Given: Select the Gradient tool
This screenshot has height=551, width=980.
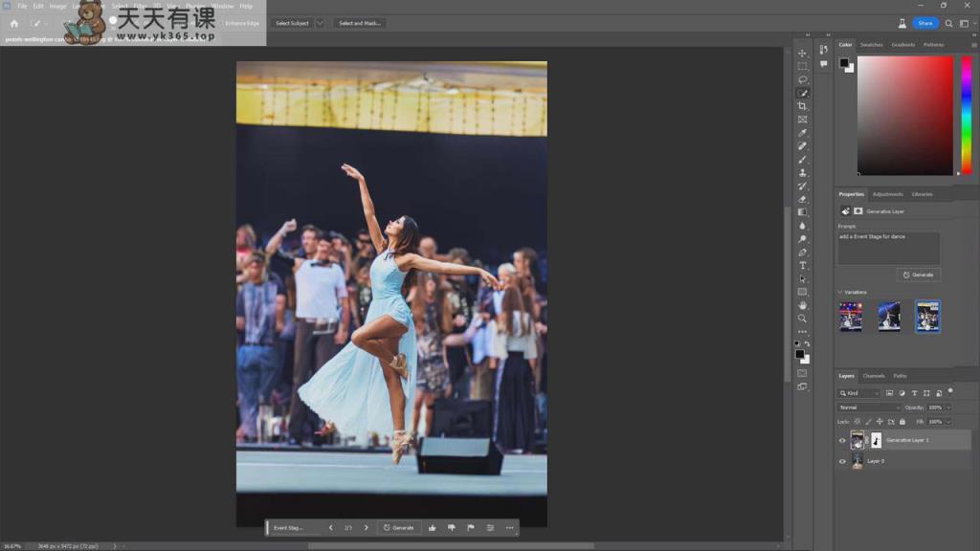Looking at the screenshot, I should 803,212.
